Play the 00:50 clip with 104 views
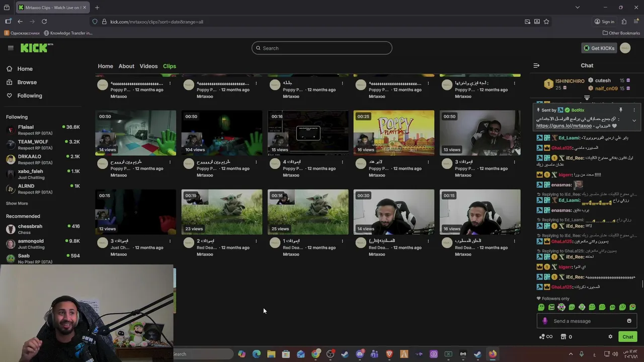Viewport: 644px width, 362px height. coord(222,133)
